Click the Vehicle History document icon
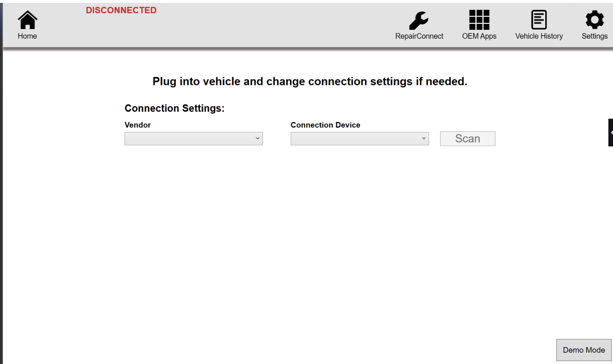 click(x=539, y=20)
